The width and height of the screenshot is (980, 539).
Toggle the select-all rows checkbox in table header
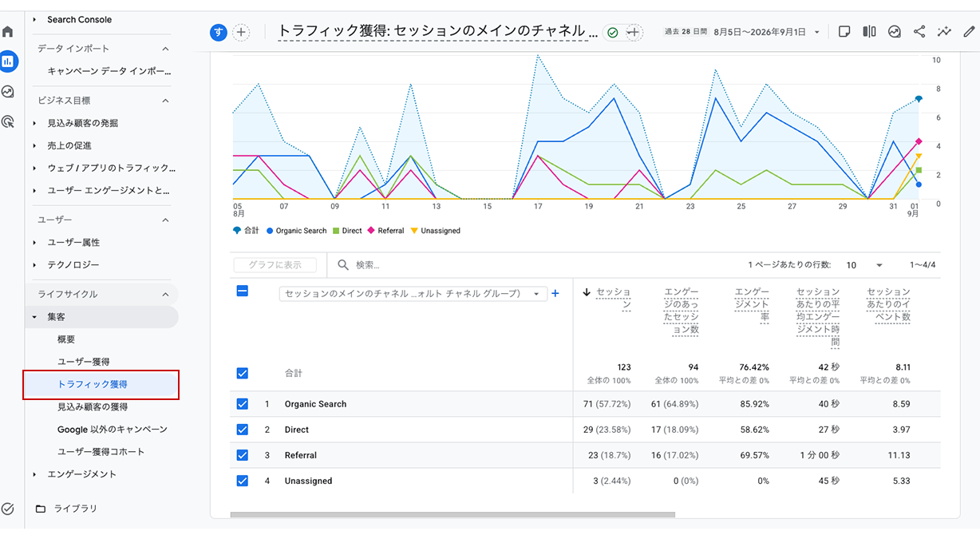(x=243, y=291)
